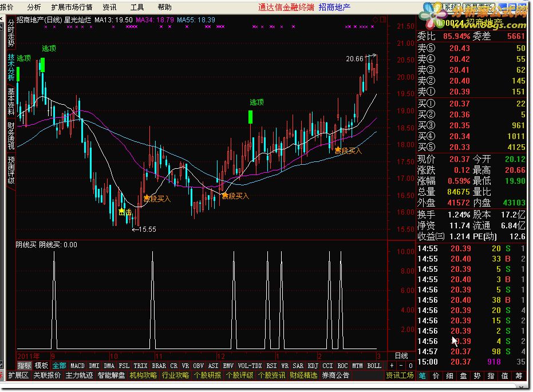Open the 主力轨迹 tab
The height and width of the screenshot is (392, 533).
pyautogui.click(x=79, y=375)
